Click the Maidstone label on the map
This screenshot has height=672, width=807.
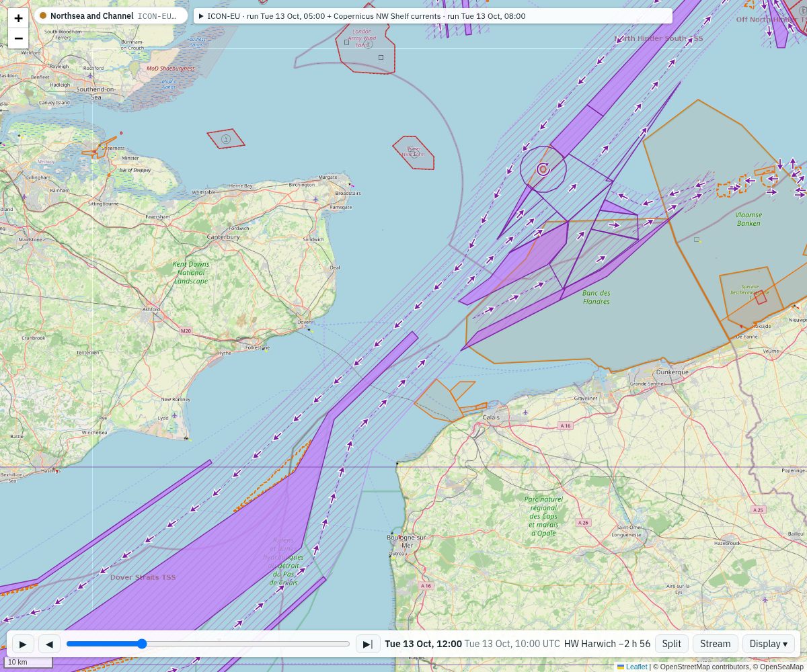click(30, 239)
